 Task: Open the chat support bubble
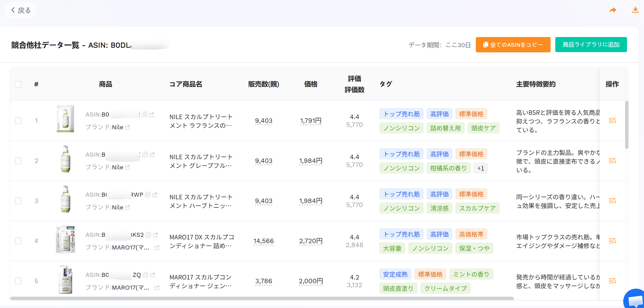click(635, 299)
